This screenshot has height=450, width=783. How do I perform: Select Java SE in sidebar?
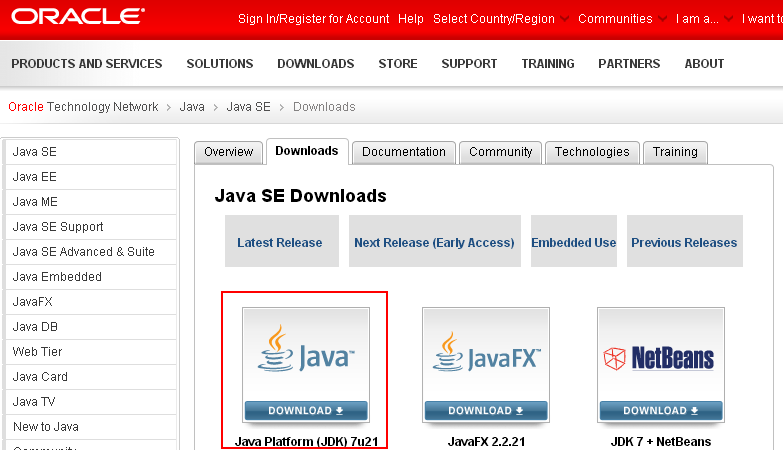(90, 152)
